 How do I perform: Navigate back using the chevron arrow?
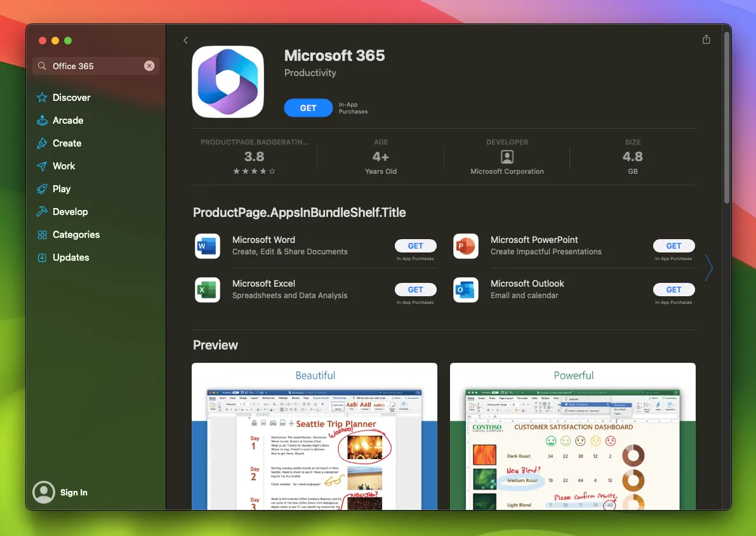(x=185, y=39)
